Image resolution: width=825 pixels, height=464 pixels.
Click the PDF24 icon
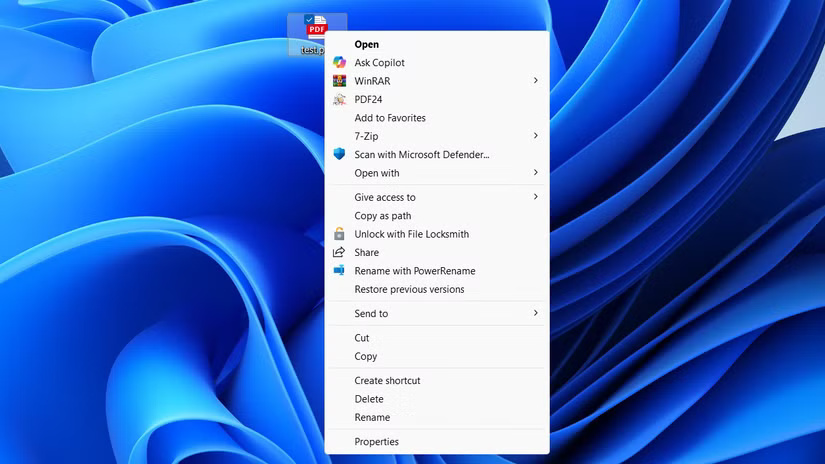pos(340,99)
